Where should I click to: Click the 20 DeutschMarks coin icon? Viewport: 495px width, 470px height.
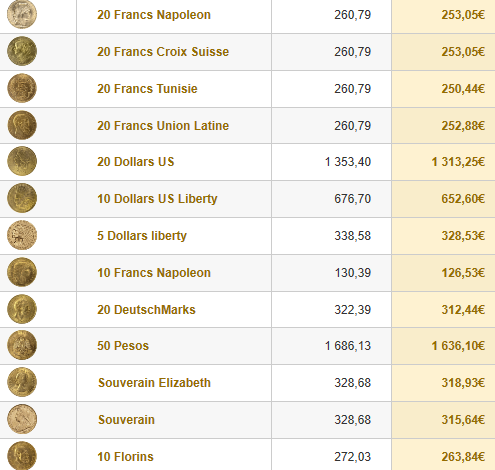point(22,309)
